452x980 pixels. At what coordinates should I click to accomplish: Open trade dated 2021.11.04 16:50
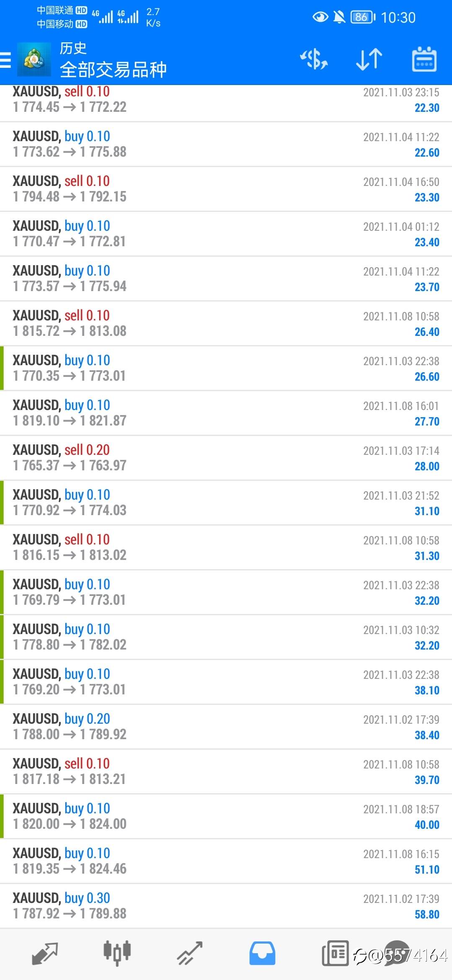(x=226, y=189)
